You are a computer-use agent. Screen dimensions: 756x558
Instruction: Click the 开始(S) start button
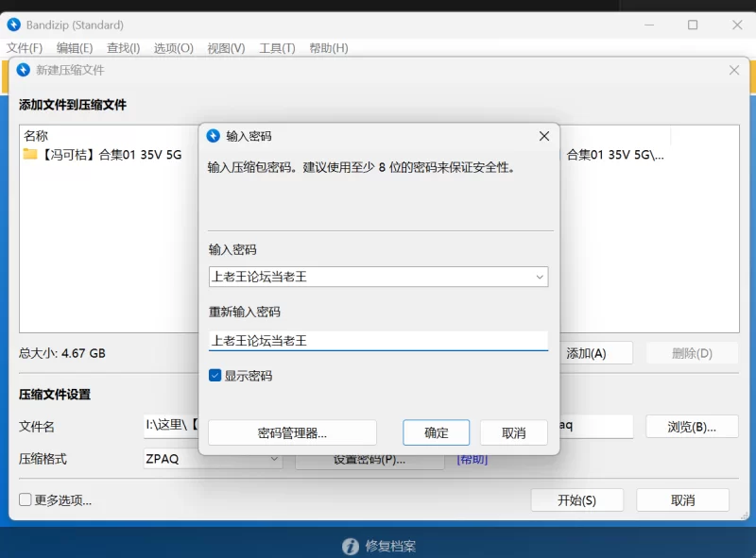[x=576, y=500]
